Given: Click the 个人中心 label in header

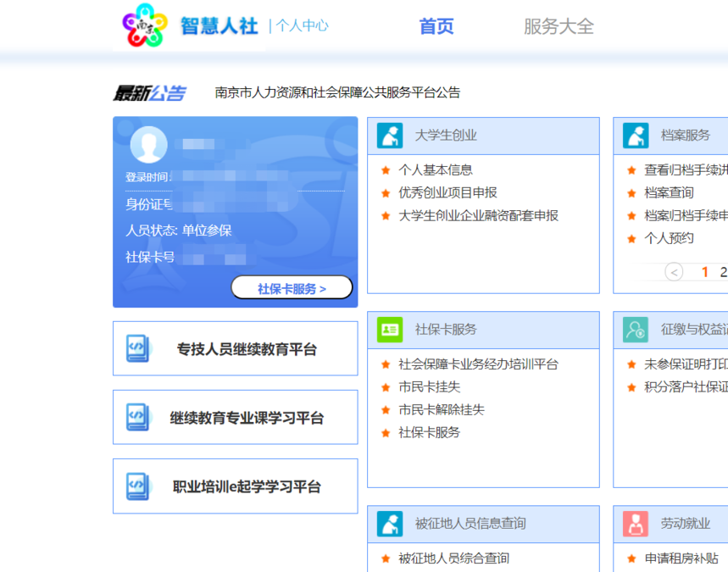Looking at the screenshot, I should 302,25.
